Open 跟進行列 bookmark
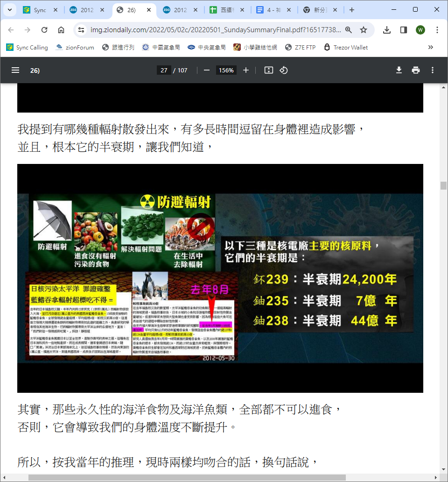 119,47
